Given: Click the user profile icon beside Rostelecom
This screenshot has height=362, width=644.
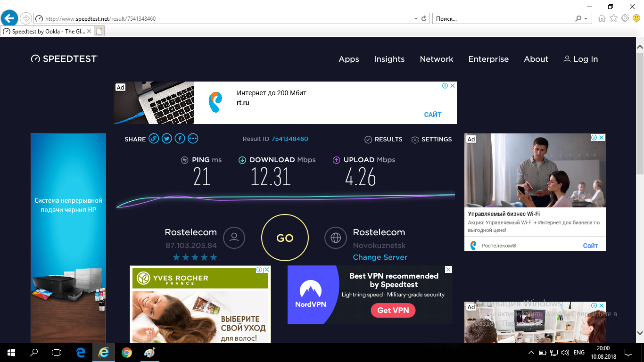Looking at the screenshot, I should (x=234, y=238).
